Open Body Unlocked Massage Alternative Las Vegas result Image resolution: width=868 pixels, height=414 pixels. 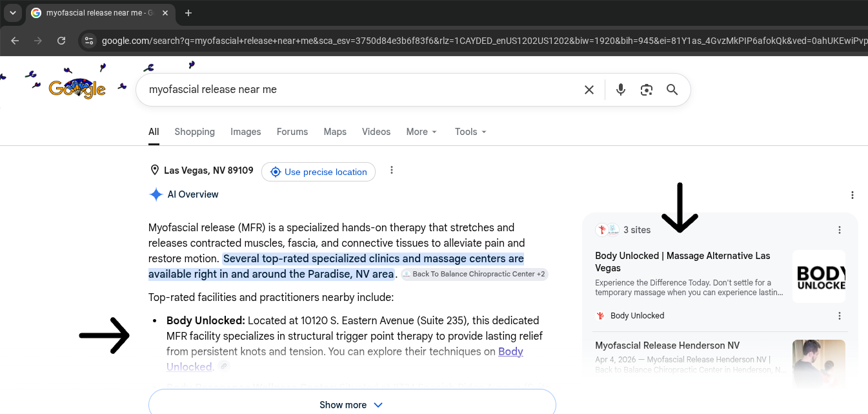click(683, 262)
